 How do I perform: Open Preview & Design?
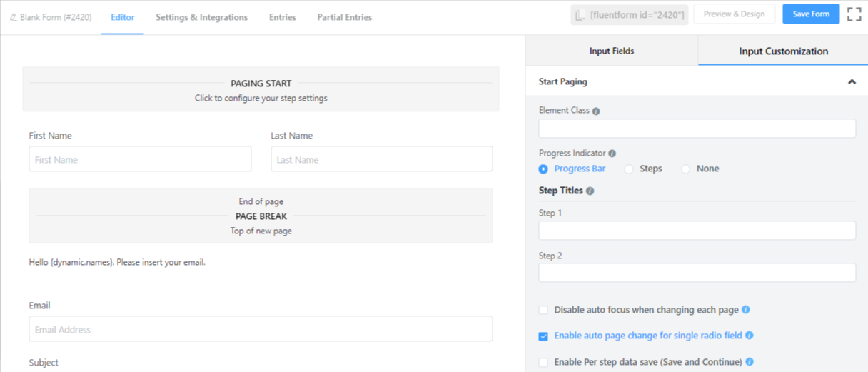[x=734, y=14]
